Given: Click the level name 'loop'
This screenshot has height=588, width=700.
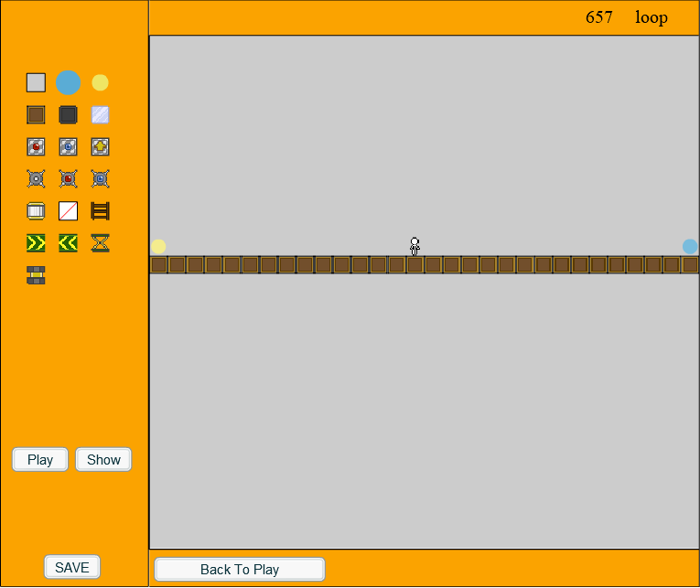Looking at the screenshot, I should pyautogui.click(x=652, y=18).
